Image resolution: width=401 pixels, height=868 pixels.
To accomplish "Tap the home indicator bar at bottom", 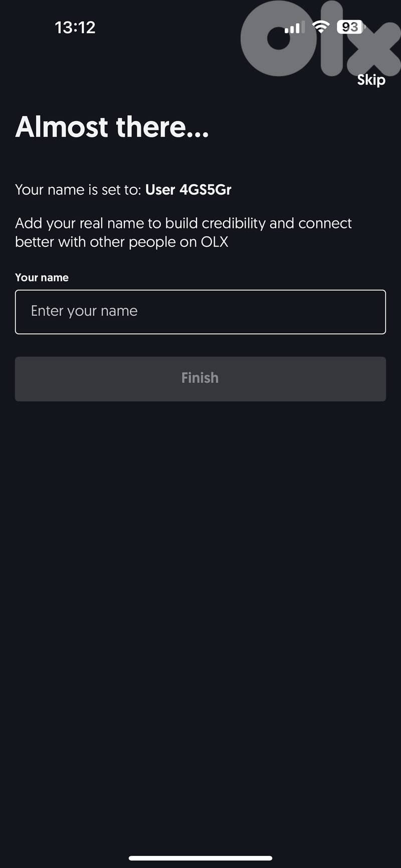I will pos(200,858).
